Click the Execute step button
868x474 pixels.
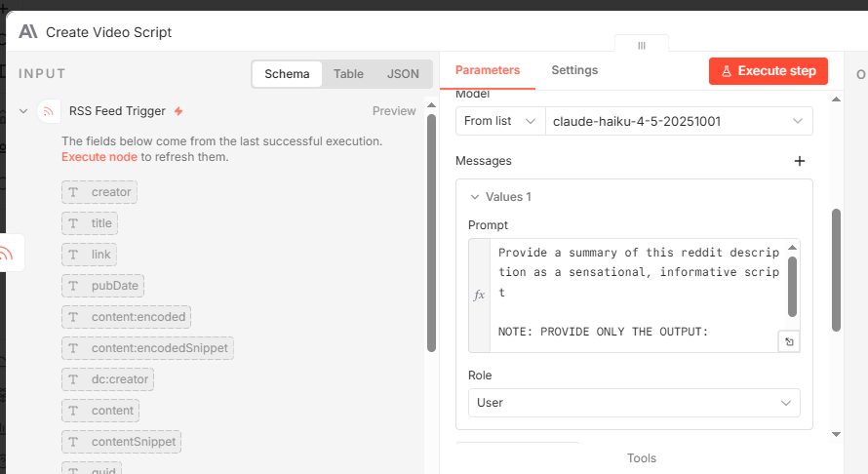[768, 71]
